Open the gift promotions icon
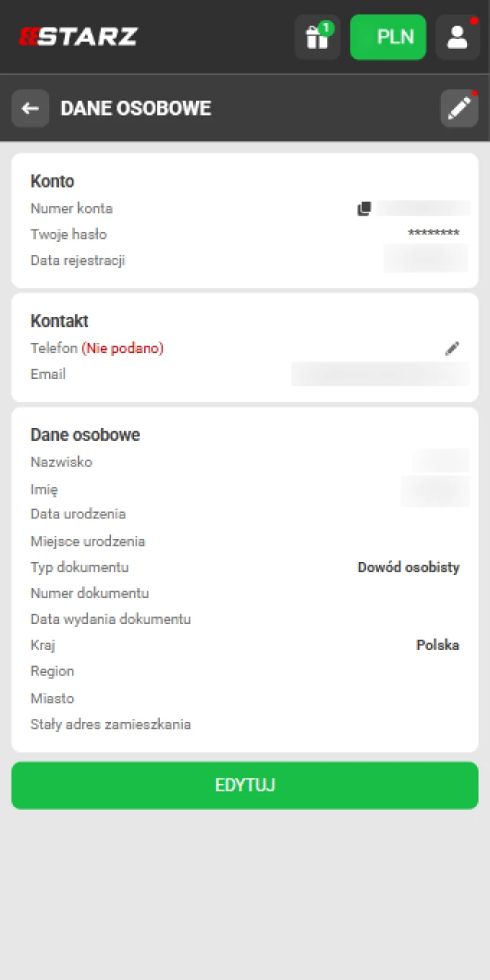 [317, 37]
